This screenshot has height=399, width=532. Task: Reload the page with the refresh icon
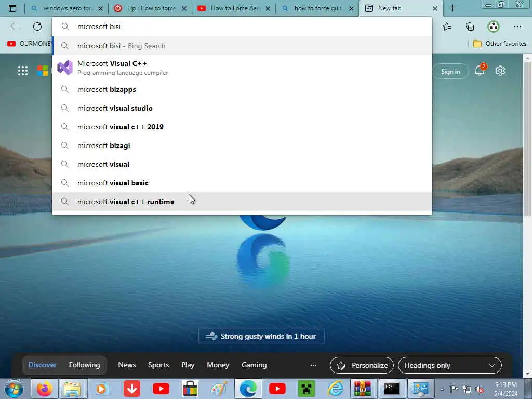click(37, 26)
